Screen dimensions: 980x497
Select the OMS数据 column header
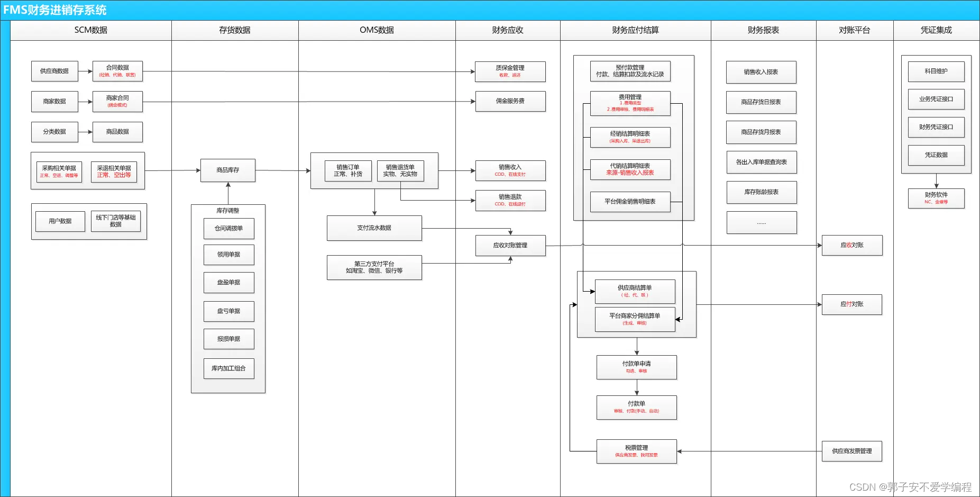377,30
